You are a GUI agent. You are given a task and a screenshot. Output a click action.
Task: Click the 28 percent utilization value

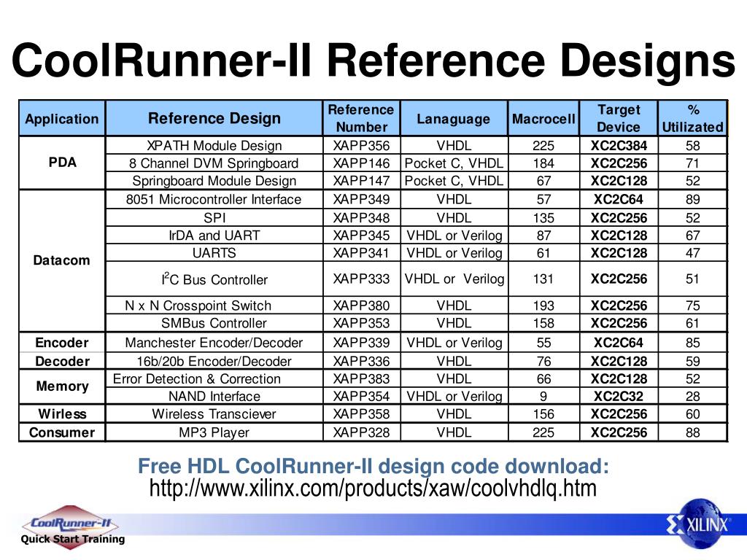click(693, 396)
